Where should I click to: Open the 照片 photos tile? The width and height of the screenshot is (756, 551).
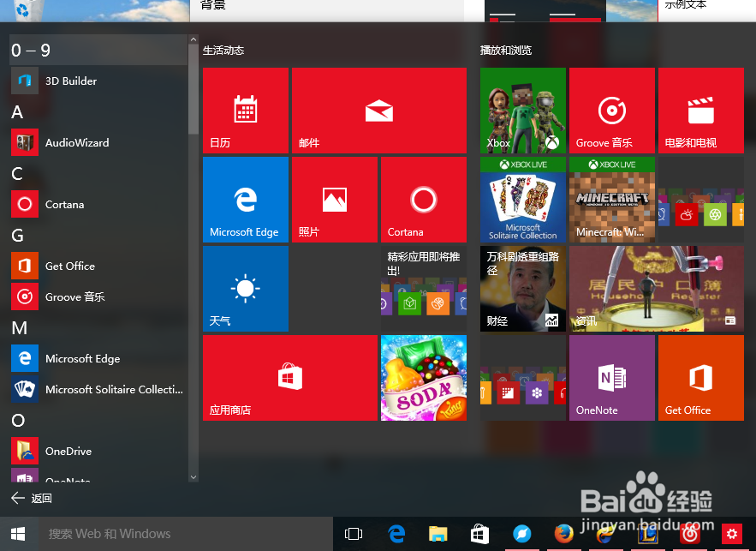tap(335, 200)
